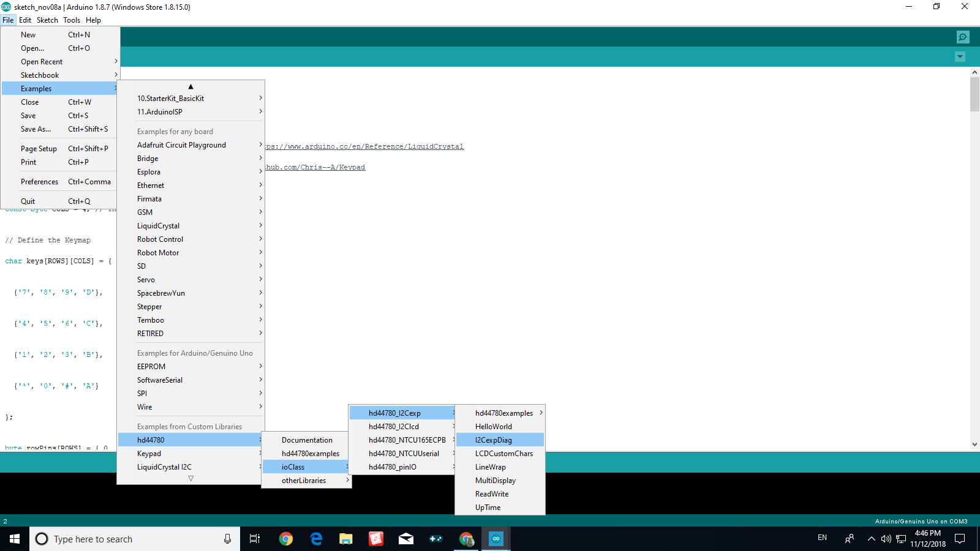Choose New from the File menu
The width and height of the screenshot is (980, 551).
[x=59, y=35]
